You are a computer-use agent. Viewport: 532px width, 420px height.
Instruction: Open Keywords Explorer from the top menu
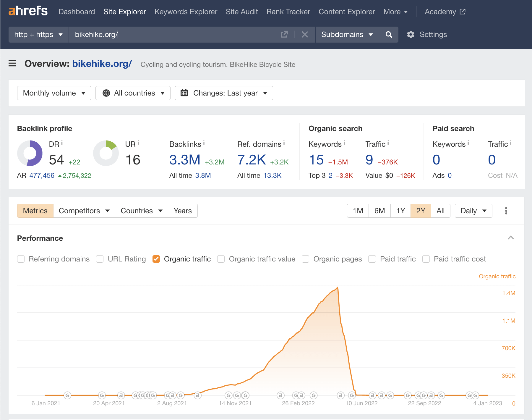(x=186, y=12)
